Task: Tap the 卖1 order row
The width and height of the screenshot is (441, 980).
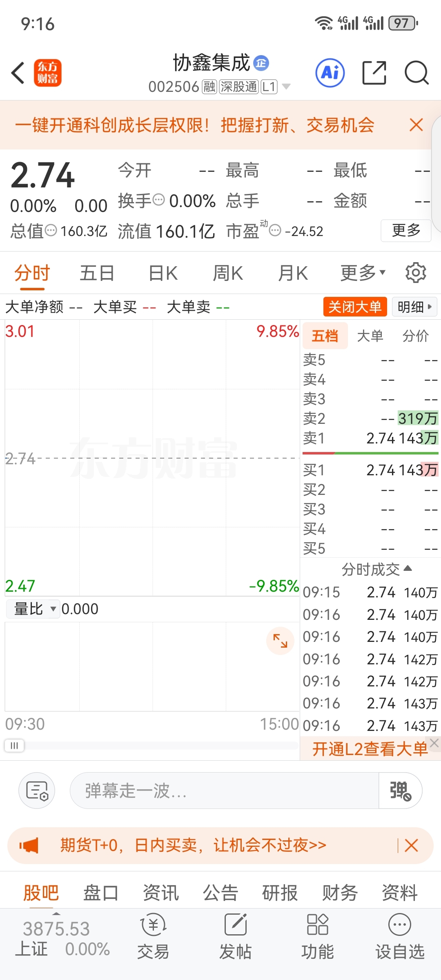Action: point(370,438)
